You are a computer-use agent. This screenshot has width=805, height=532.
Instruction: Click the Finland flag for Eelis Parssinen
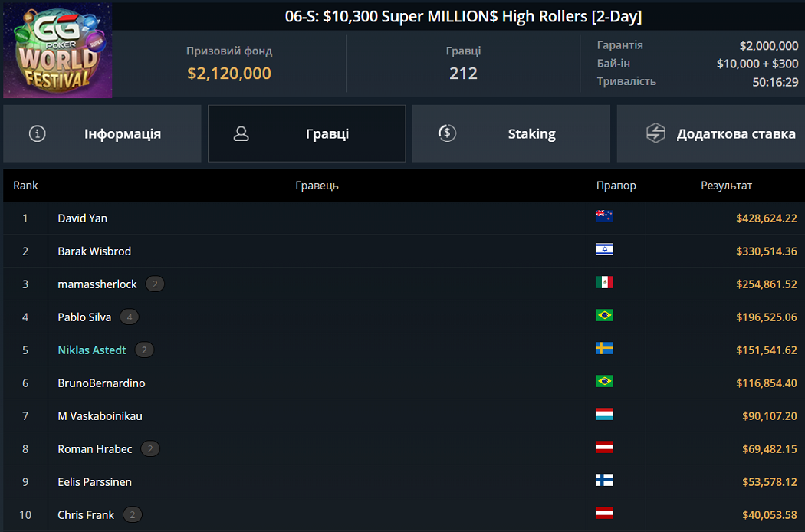pyautogui.click(x=604, y=480)
